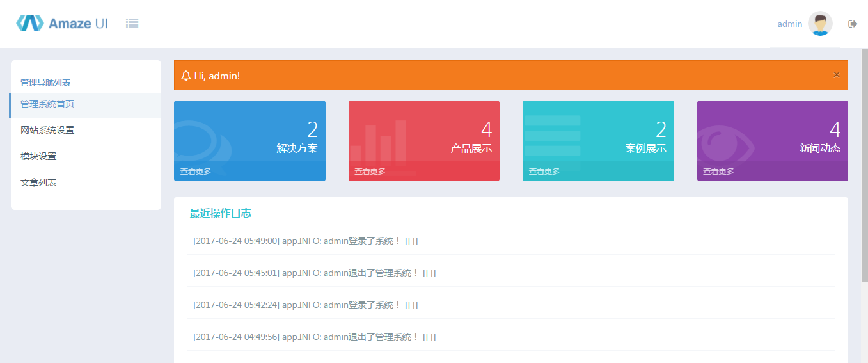Click the count 2 on 解决方案 card

(x=312, y=130)
